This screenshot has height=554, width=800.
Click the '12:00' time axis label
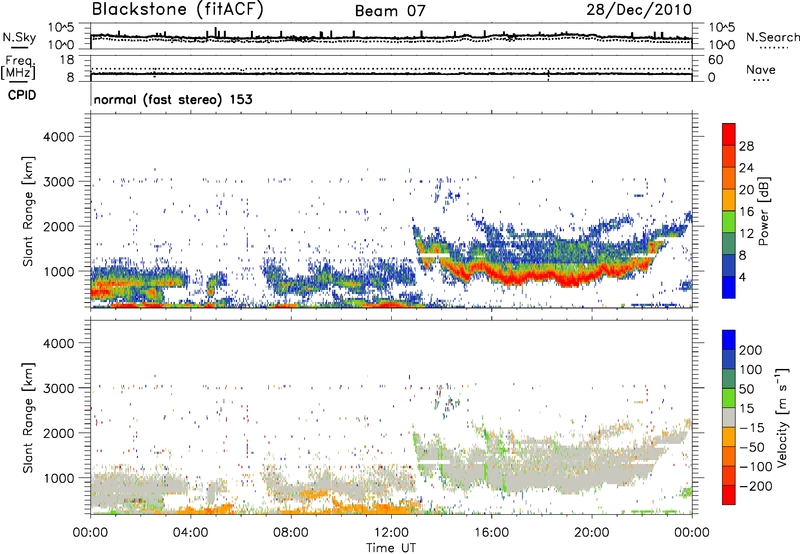tap(391, 533)
